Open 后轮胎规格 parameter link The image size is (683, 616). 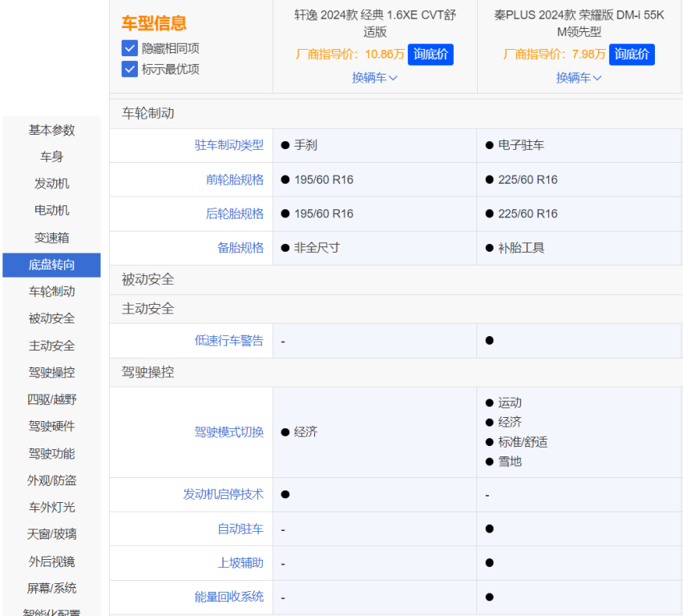pos(234,213)
